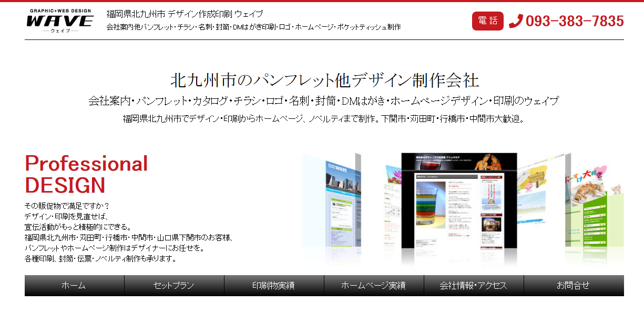
Task: Select the WAVE city skyline website thumbnail
Action: [x=343, y=205]
